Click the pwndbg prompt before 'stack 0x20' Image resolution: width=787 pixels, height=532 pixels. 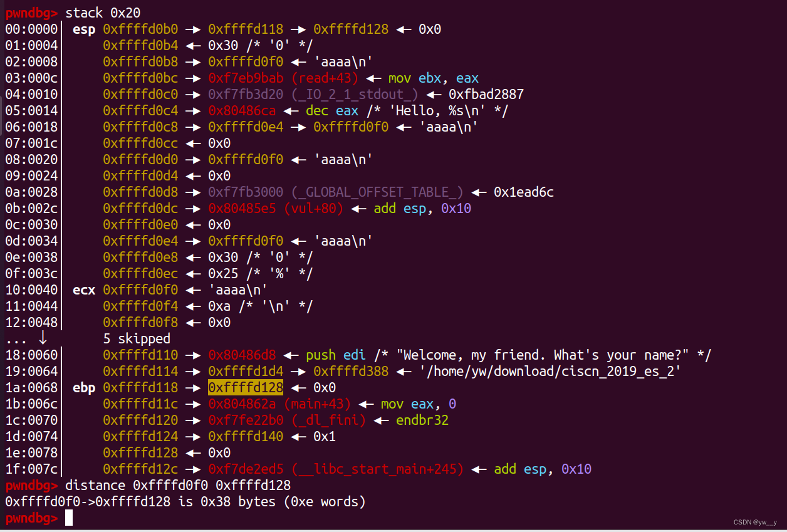(31, 13)
